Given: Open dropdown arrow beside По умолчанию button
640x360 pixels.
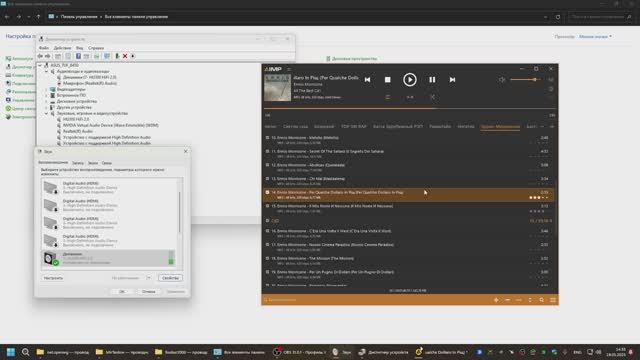Looking at the screenshot, I should (148, 278).
